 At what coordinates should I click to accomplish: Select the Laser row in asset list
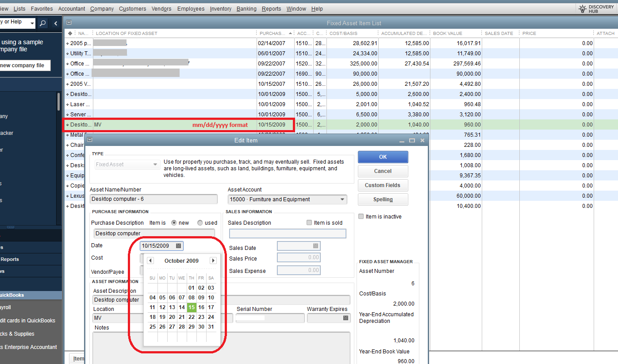(341, 104)
